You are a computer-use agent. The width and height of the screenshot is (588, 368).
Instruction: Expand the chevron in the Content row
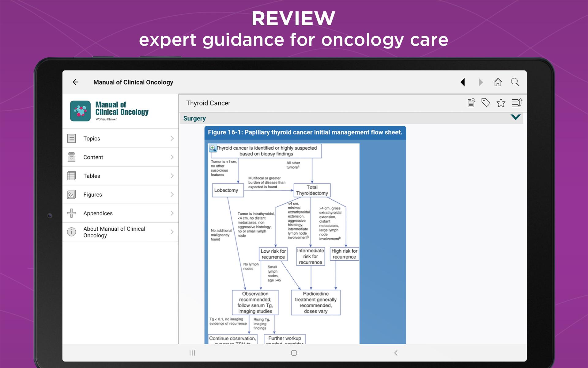(x=172, y=157)
